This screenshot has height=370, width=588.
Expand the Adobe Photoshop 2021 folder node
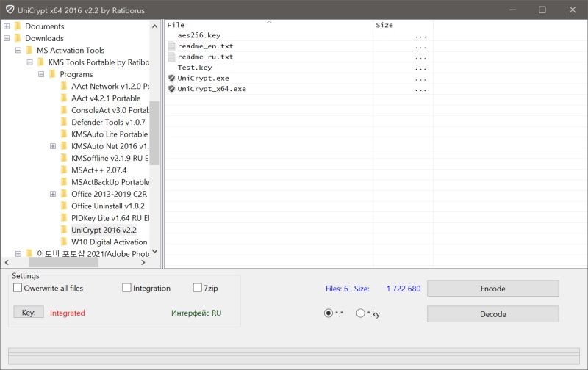point(18,254)
